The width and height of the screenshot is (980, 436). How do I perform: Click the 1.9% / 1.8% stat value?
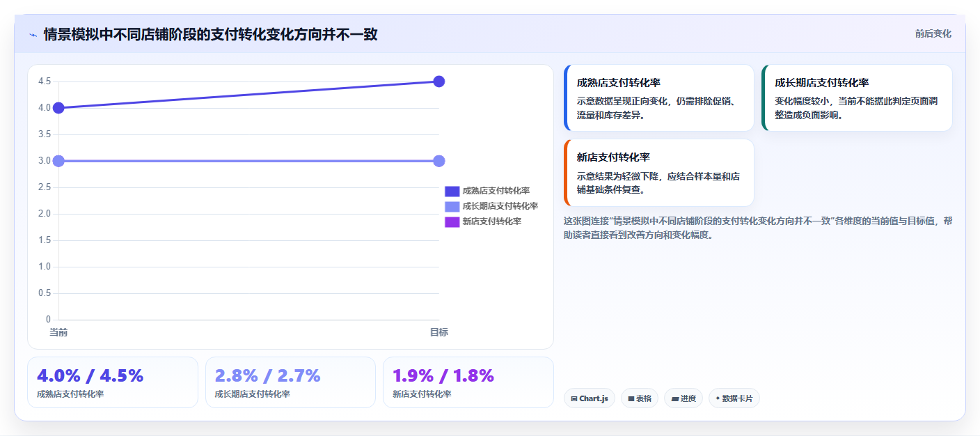click(x=443, y=376)
